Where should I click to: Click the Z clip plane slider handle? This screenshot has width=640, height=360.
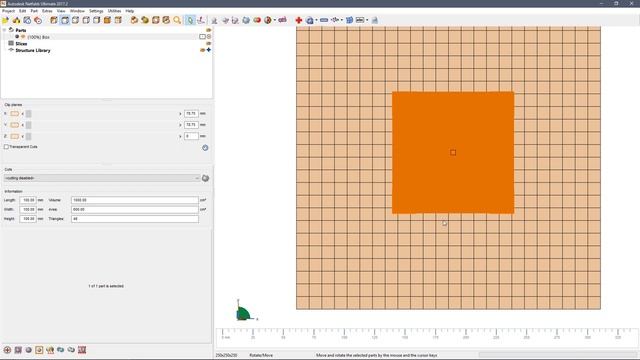pyautogui.click(x=29, y=136)
